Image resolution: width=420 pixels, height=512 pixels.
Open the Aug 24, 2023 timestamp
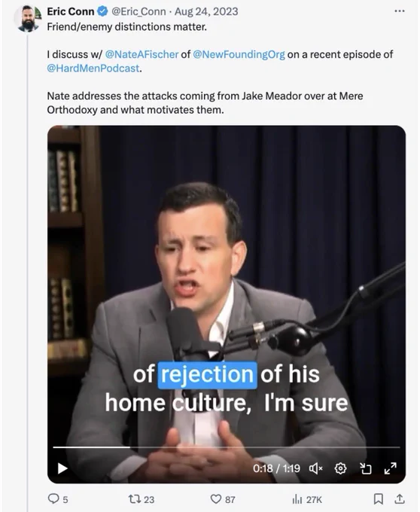[x=206, y=11]
